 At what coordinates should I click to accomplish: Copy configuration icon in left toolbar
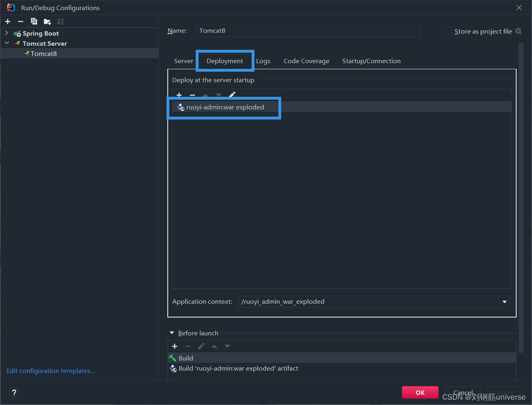point(34,21)
